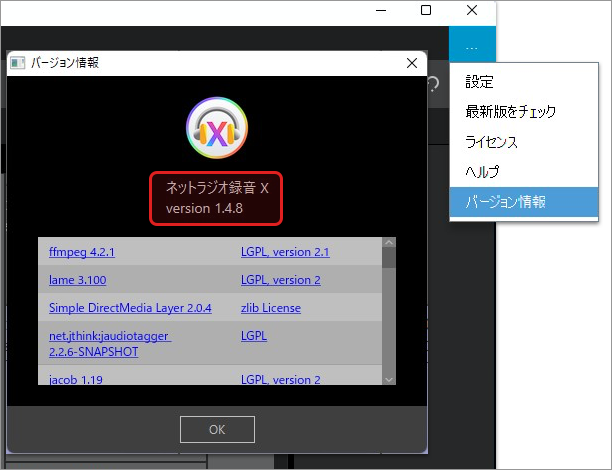The width and height of the screenshot is (612, 470).
Task: Click the license list scrollbar thumb
Action: click(x=389, y=257)
